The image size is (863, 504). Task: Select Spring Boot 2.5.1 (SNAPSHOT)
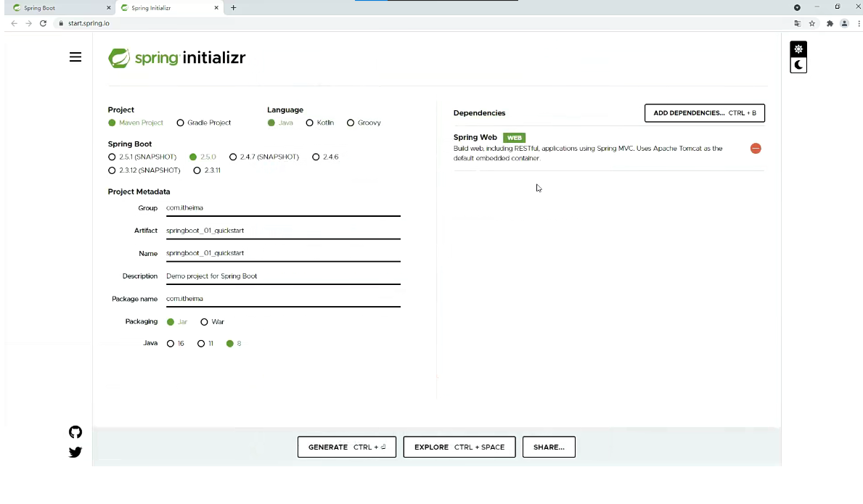[x=112, y=157]
